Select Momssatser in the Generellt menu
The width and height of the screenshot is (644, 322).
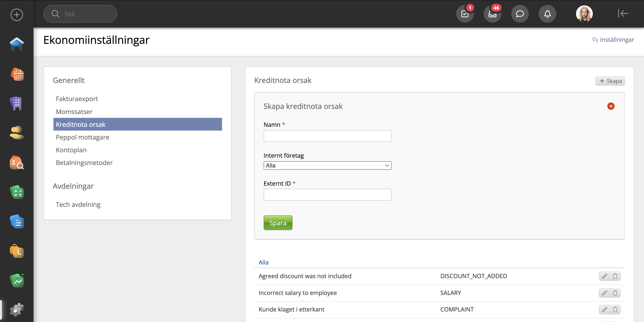pyautogui.click(x=74, y=112)
